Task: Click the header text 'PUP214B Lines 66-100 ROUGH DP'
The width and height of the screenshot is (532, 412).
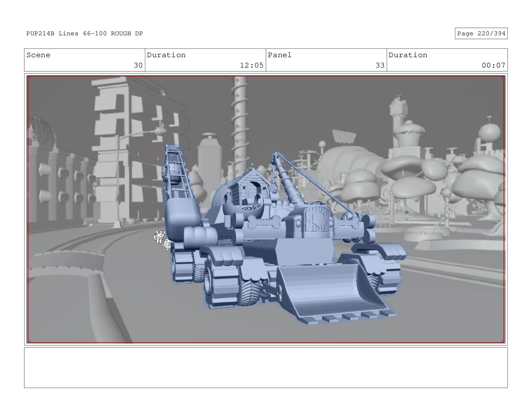Action: [x=84, y=34]
